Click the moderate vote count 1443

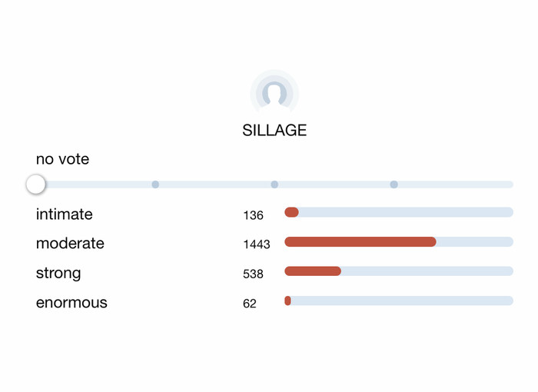coord(257,244)
